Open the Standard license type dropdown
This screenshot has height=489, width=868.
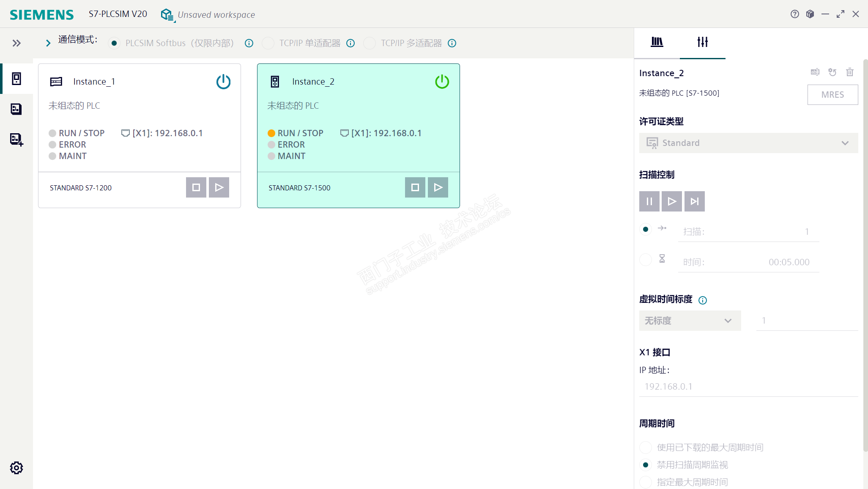coord(748,143)
